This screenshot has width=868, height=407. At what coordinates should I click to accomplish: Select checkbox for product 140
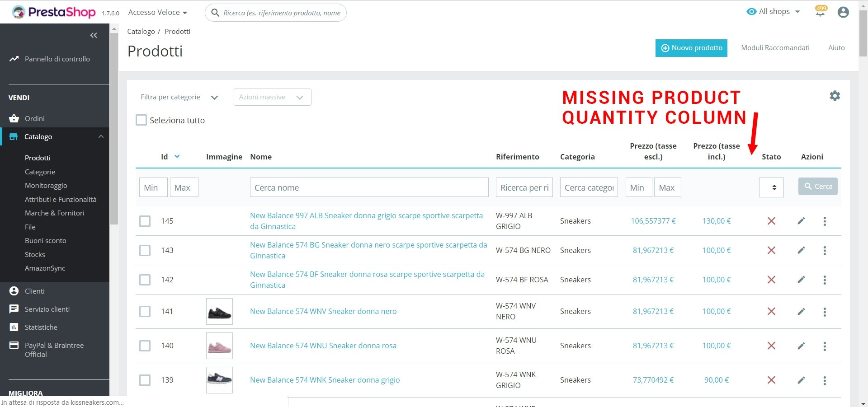click(145, 346)
